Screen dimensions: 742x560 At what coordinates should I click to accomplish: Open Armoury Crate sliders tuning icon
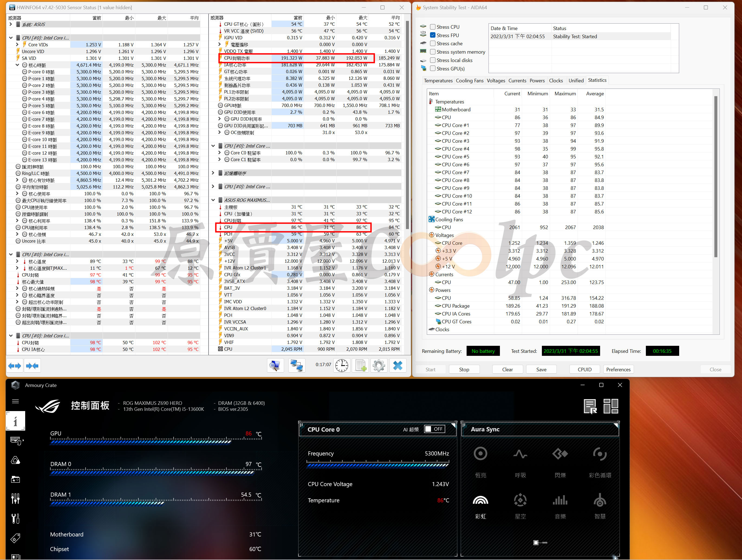15,499
